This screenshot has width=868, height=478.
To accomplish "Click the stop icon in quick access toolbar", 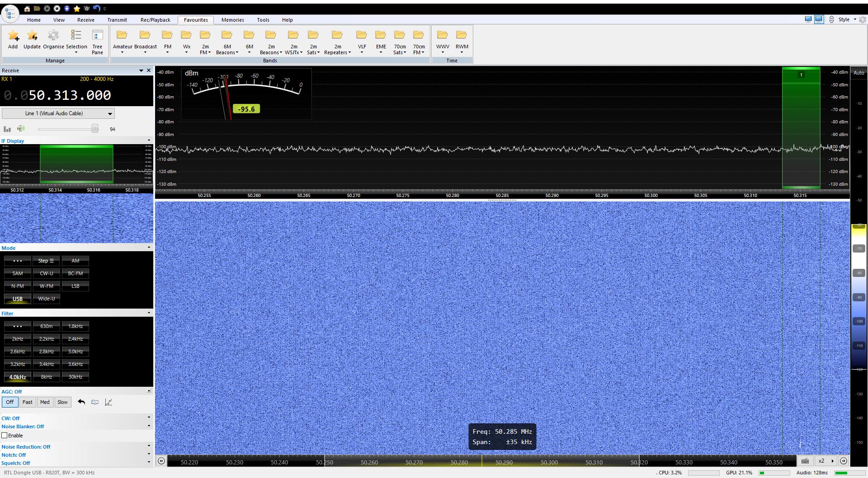I will click(x=57, y=9).
